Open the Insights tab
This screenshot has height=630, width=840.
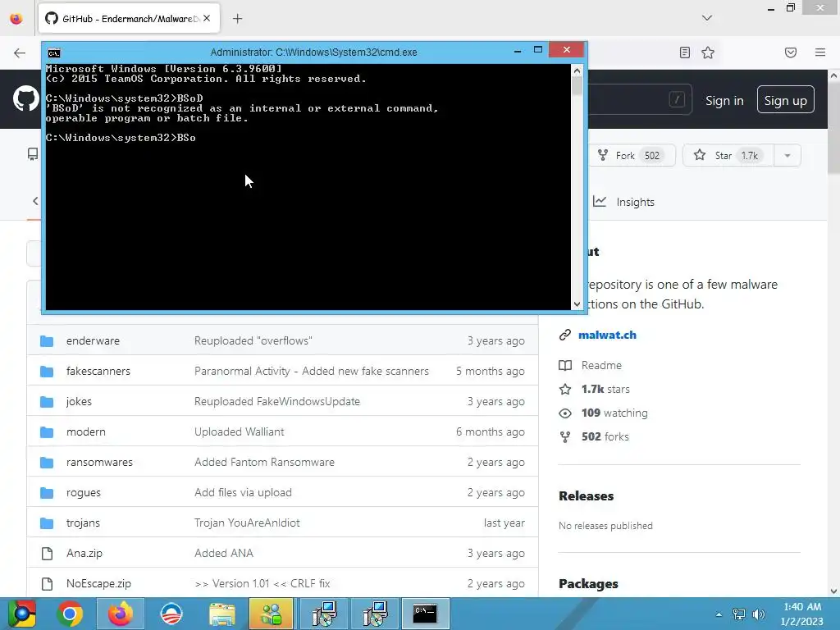(623, 202)
